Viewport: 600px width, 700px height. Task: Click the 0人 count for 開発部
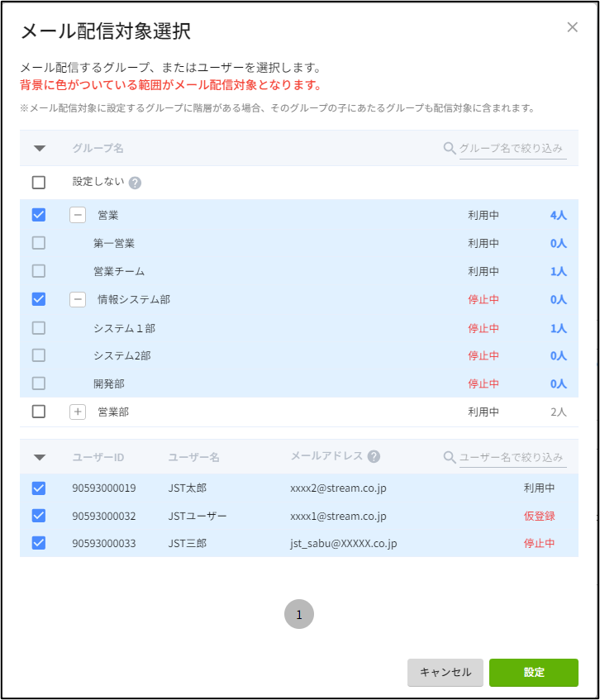click(559, 384)
